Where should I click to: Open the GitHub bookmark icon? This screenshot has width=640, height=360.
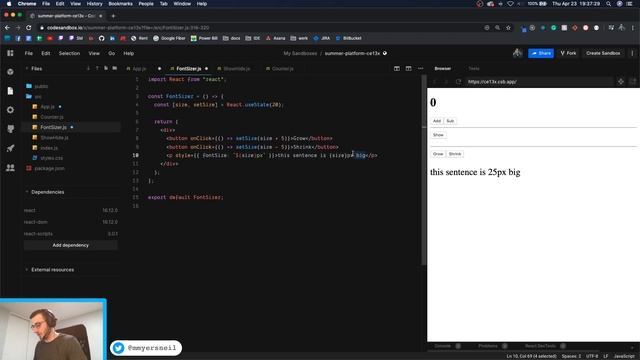click(102, 38)
